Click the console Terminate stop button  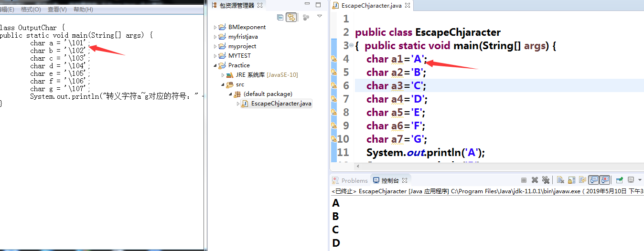(x=524, y=180)
